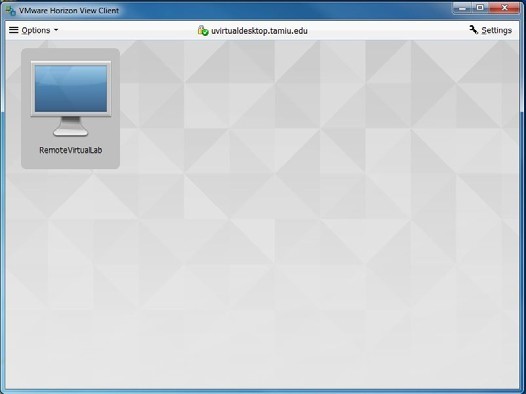
Task: Click the uvirtualdesktop.tamiu.edu server name
Action: [x=259, y=31]
